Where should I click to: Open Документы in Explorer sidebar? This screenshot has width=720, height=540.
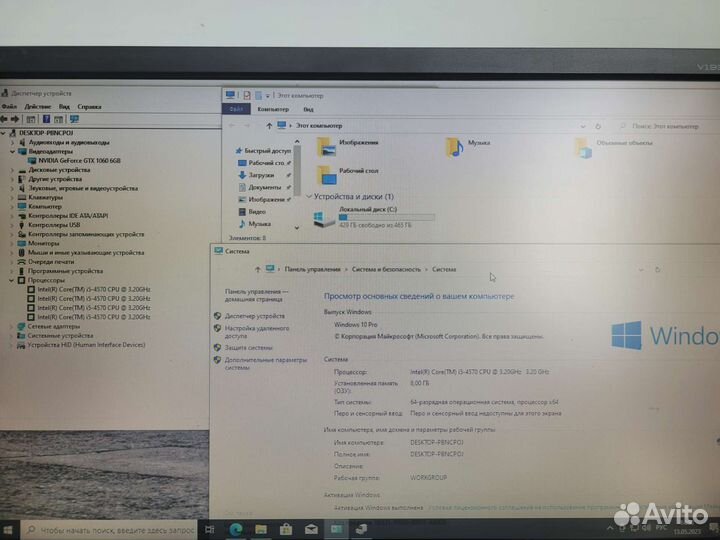click(x=264, y=187)
